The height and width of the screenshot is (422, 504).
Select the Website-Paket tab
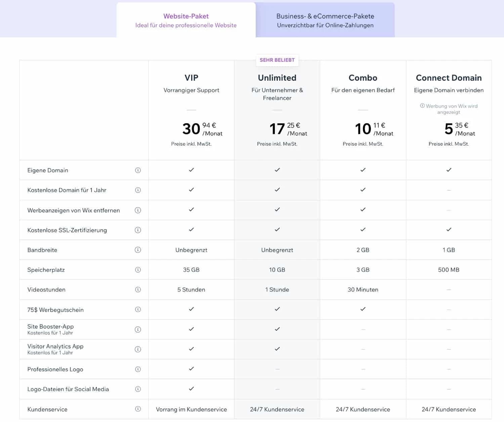pyautogui.click(x=186, y=20)
